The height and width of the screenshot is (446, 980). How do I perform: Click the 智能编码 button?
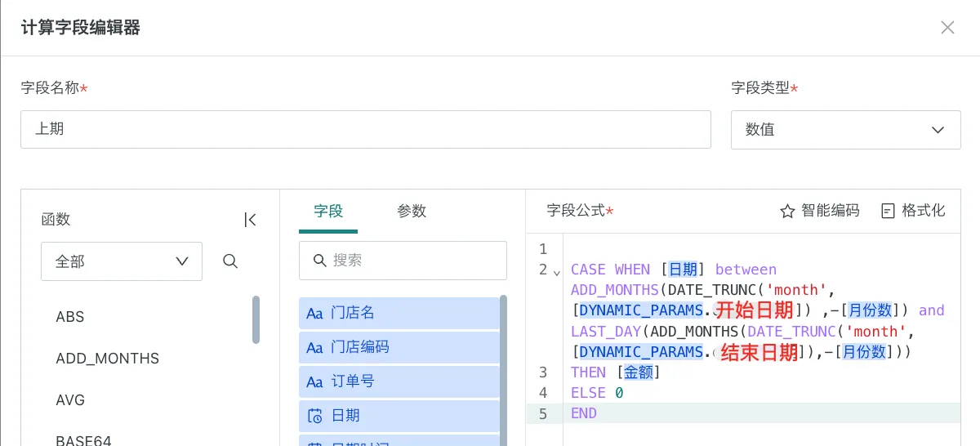pos(820,212)
